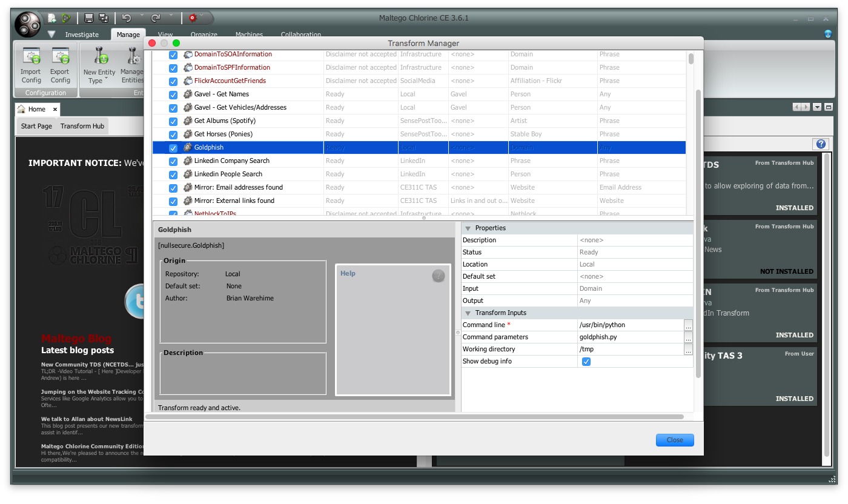The image size is (848, 504).
Task: Click the white triangle left of Investigate
Action: click(x=51, y=35)
